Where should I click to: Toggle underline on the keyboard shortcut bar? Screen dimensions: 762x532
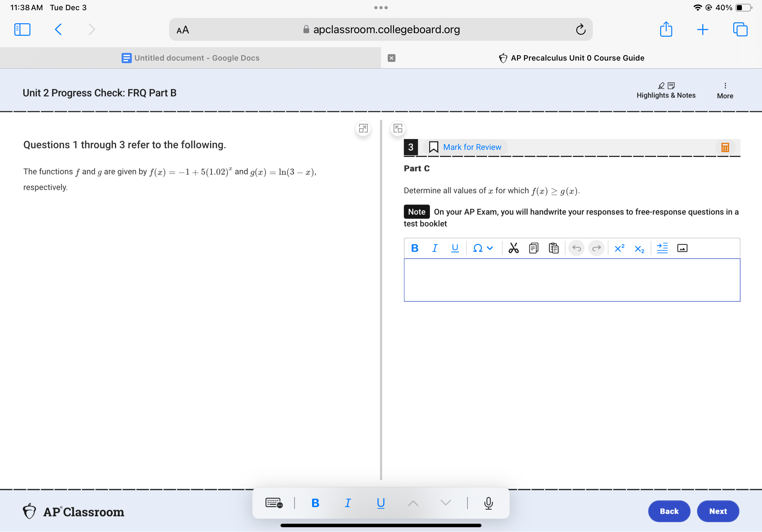click(x=381, y=503)
